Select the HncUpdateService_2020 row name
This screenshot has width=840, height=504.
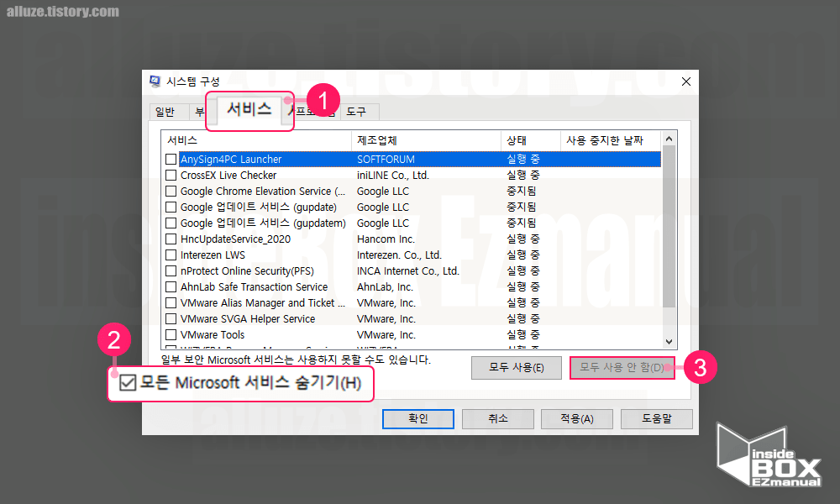pos(235,239)
